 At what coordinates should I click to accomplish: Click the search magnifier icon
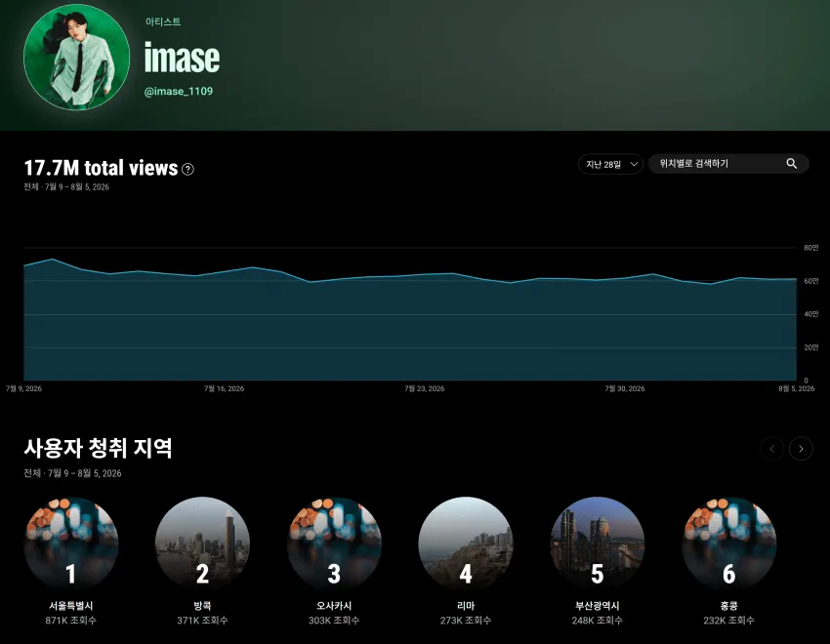[x=791, y=164]
